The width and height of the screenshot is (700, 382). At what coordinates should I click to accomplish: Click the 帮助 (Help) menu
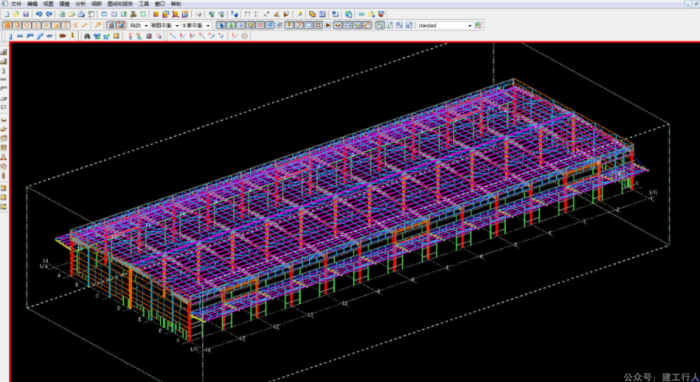click(176, 4)
